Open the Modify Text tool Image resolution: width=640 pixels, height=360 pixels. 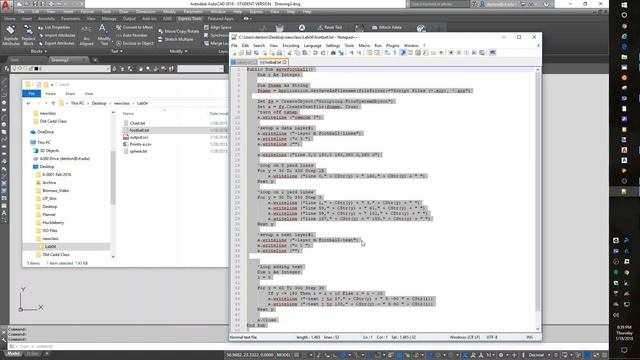click(104, 35)
